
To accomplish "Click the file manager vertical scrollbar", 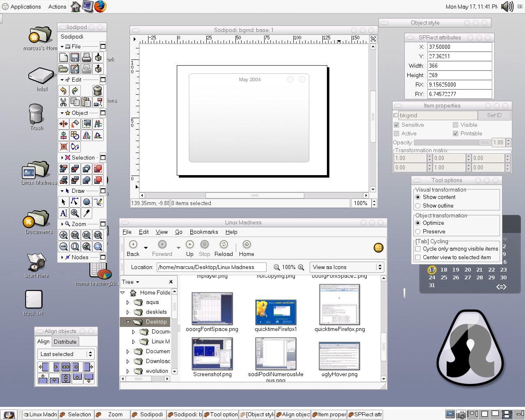I will pos(383,329).
